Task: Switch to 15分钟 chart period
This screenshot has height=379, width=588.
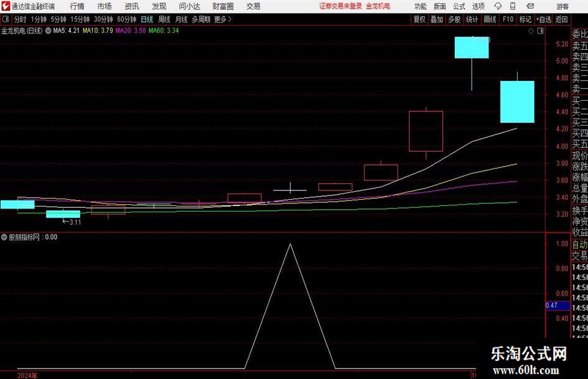Action: tap(80, 19)
